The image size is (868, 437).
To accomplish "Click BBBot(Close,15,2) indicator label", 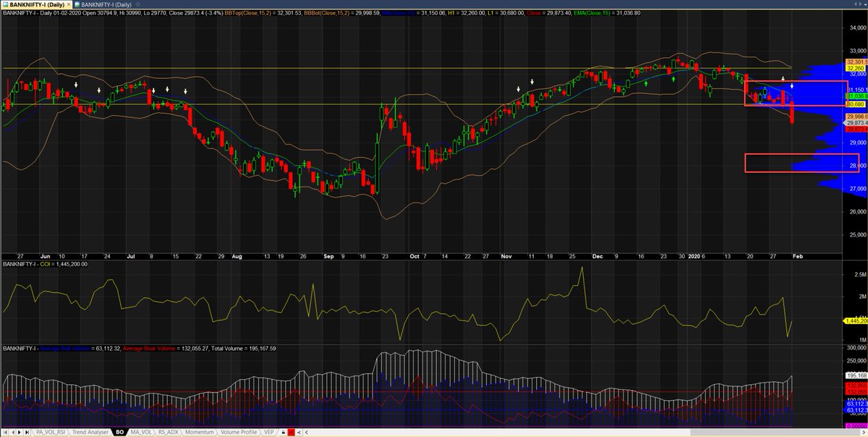I will 326,13.
